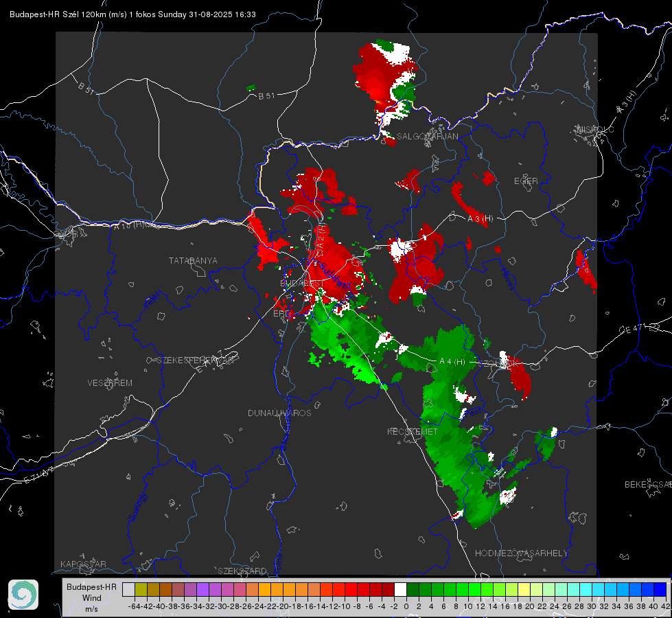Select the yellow swatch between 18 and 20
The width and height of the screenshot is (672, 618).
(524, 590)
